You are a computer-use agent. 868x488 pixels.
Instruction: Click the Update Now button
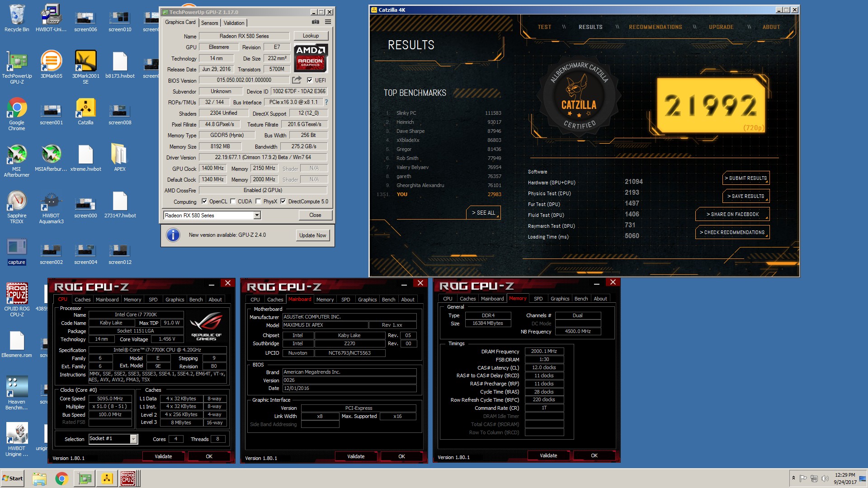[312, 235]
